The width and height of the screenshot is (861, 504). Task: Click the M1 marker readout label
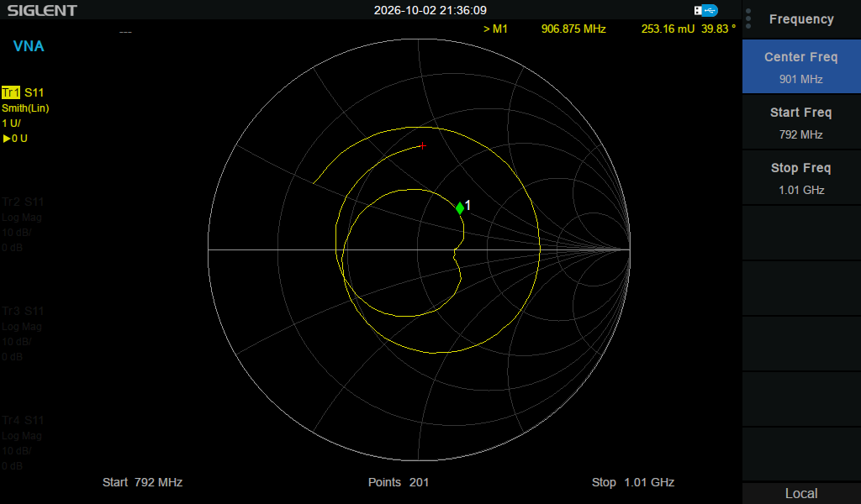pos(495,29)
